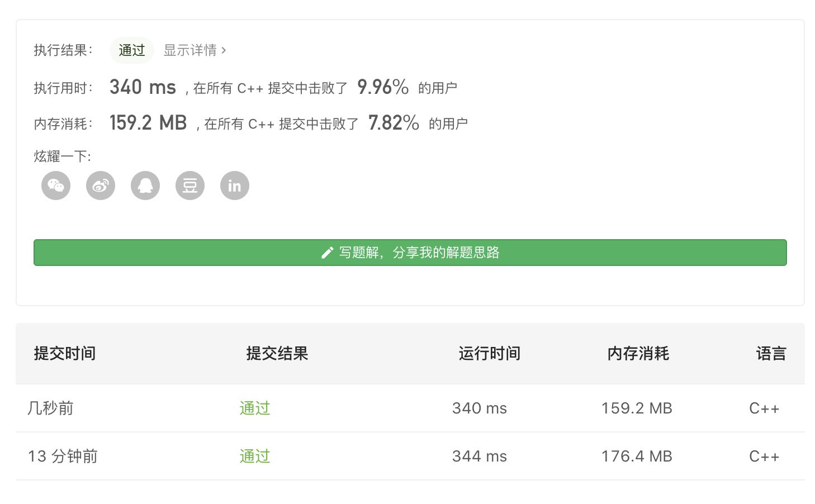815x504 pixels.
Task: Open the 13 分钟前 submission's 通过 link
Action: tap(255, 456)
